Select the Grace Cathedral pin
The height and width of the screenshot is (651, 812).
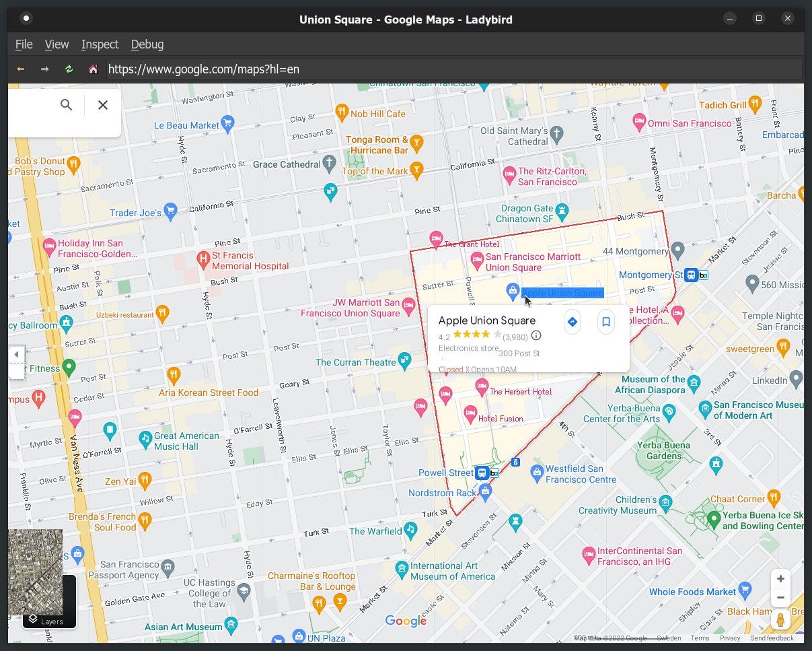(329, 163)
